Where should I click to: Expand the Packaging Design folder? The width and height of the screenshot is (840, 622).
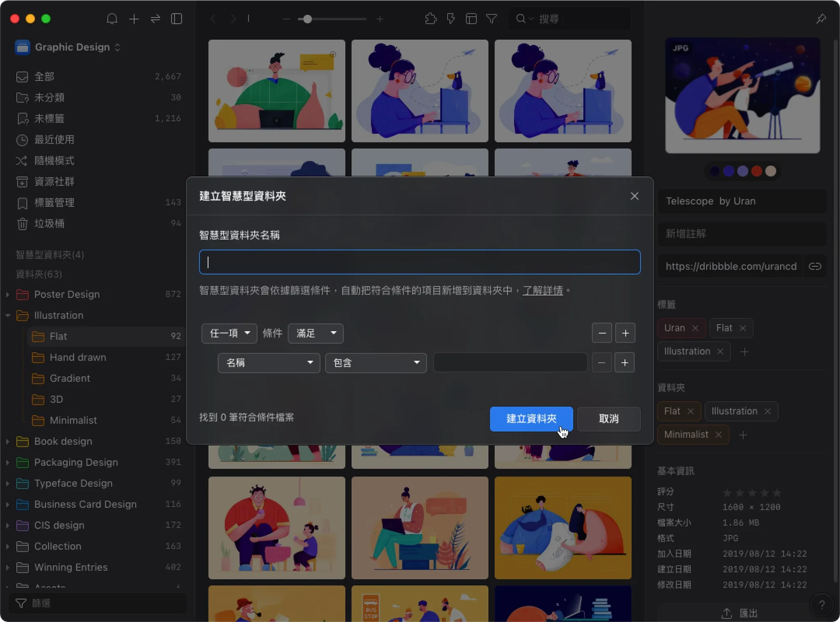[8, 463]
